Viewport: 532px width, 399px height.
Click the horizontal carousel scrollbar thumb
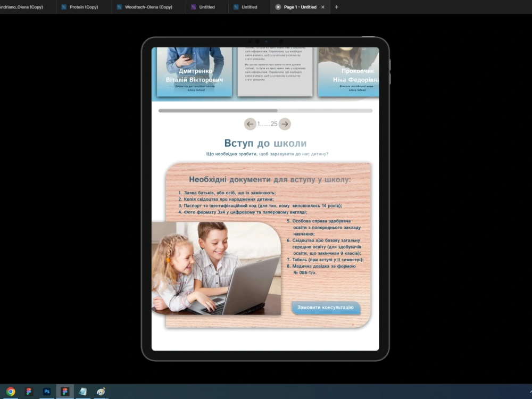[x=218, y=111]
